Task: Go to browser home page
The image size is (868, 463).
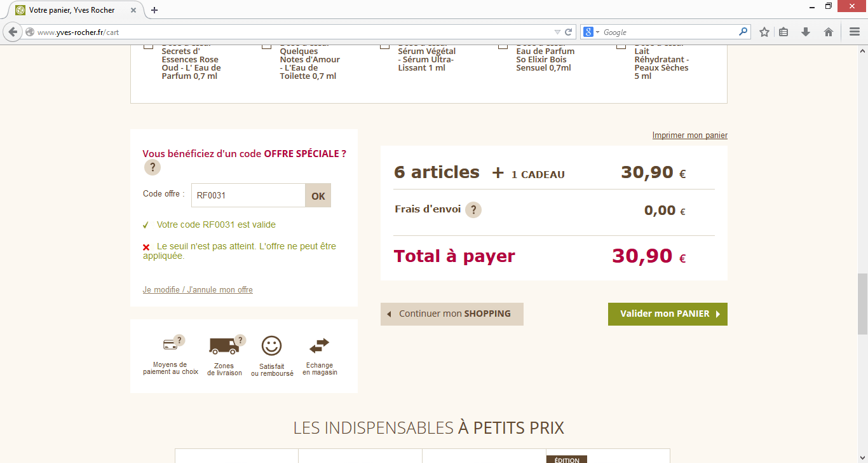Action: tap(828, 32)
